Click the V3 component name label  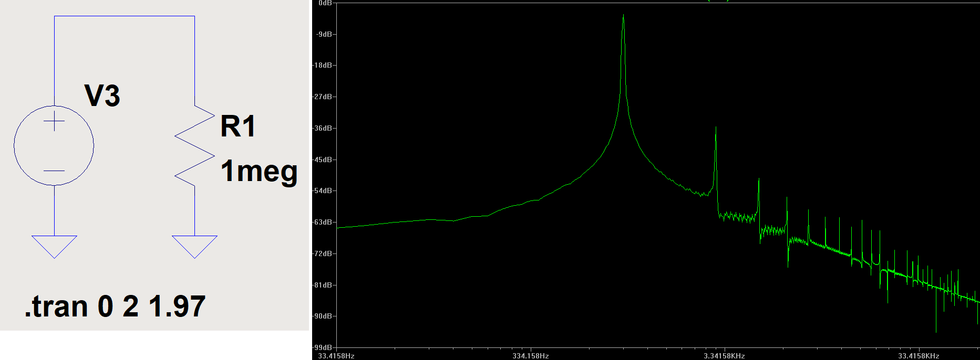[102, 96]
